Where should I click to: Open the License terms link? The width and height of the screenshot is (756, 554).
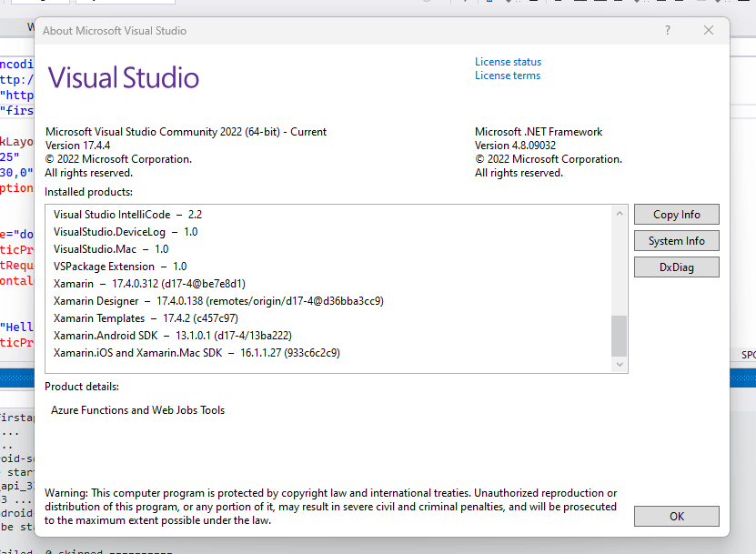[x=508, y=76]
